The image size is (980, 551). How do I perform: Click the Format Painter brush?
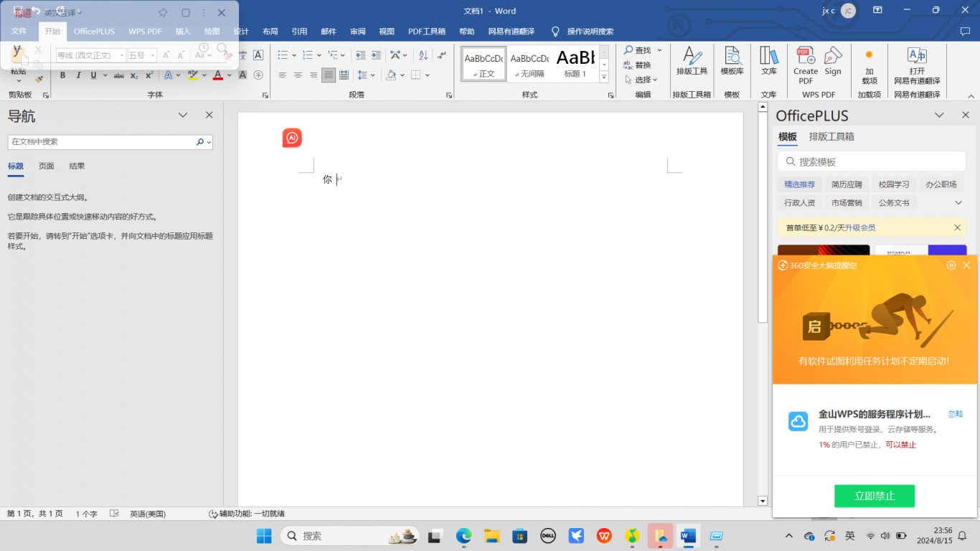[39, 79]
